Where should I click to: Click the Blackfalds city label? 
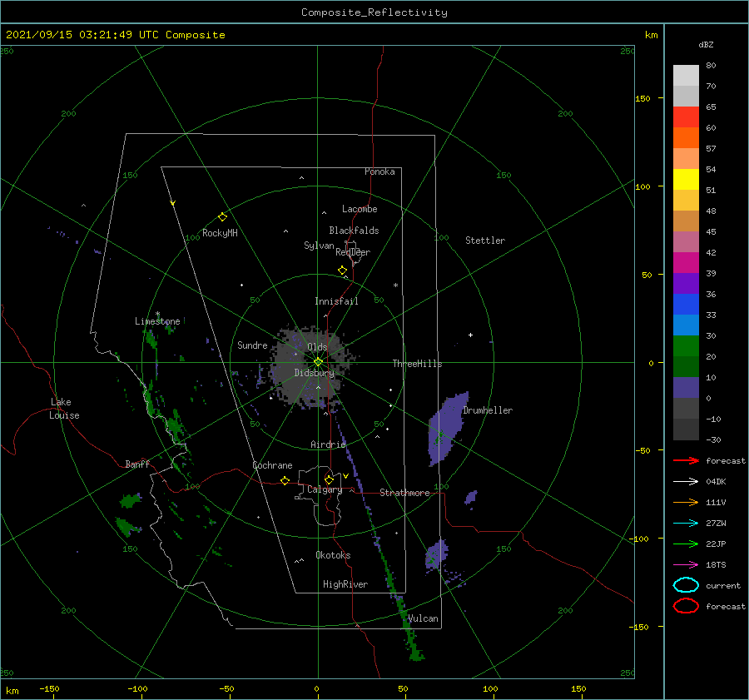click(354, 231)
